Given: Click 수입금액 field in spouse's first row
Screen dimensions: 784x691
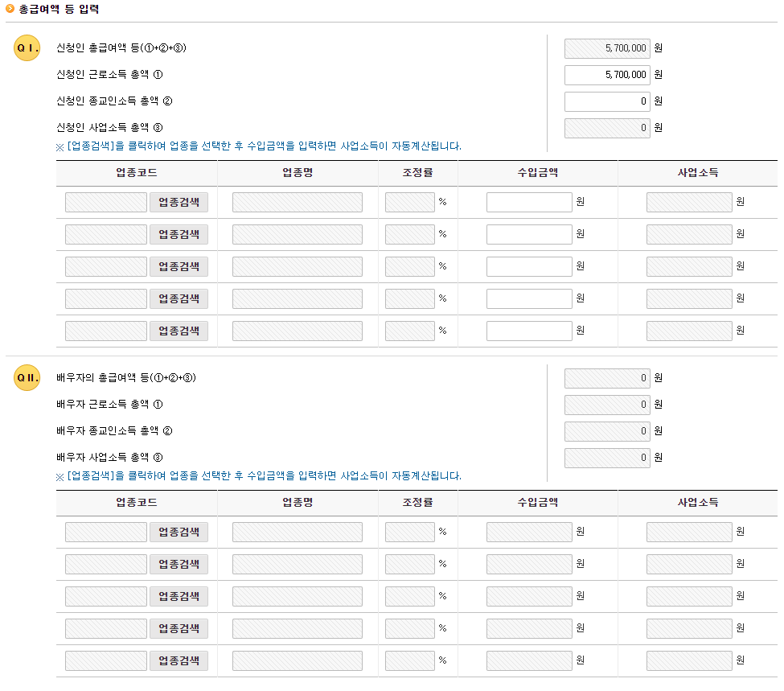Looking at the screenshot, I should 529,532.
